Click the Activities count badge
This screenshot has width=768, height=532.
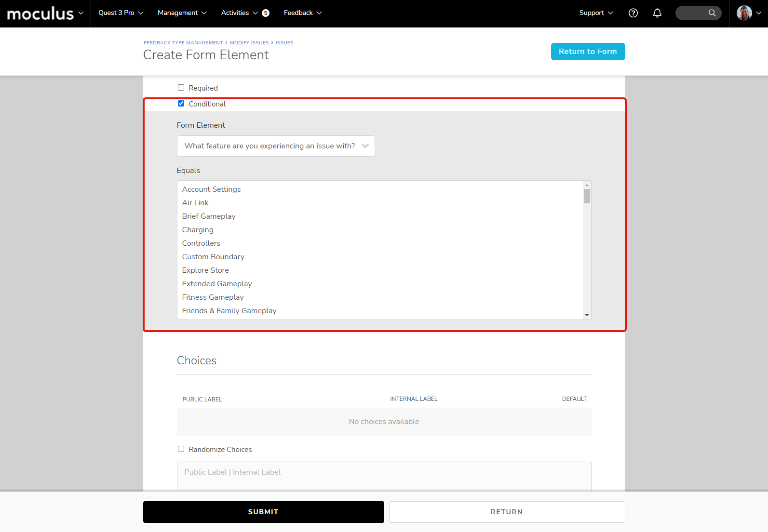coord(266,13)
